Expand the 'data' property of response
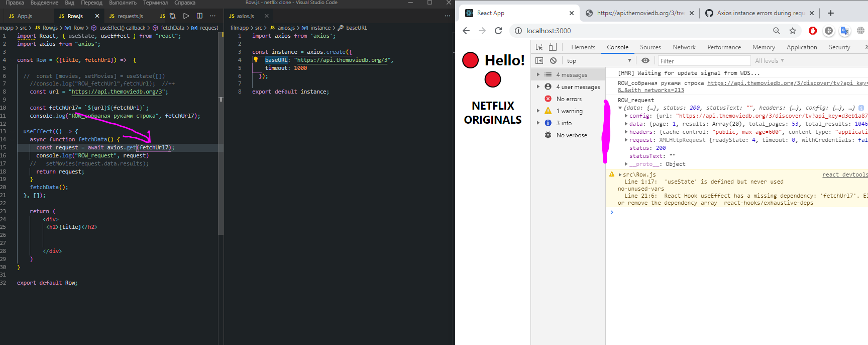This screenshot has height=345, width=868. (626, 124)
